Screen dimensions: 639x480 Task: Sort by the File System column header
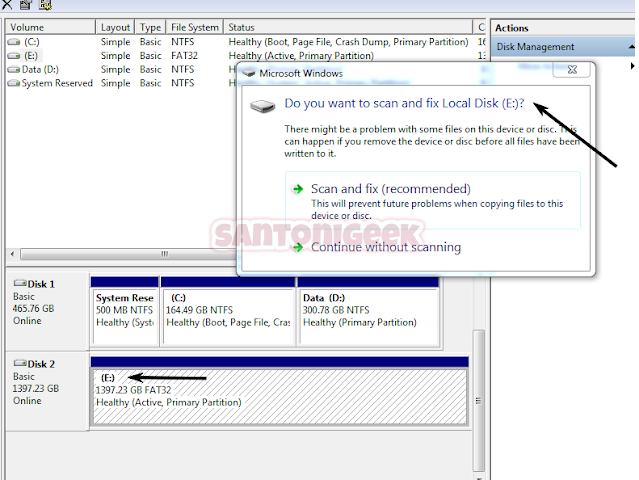tap(195, 27)
